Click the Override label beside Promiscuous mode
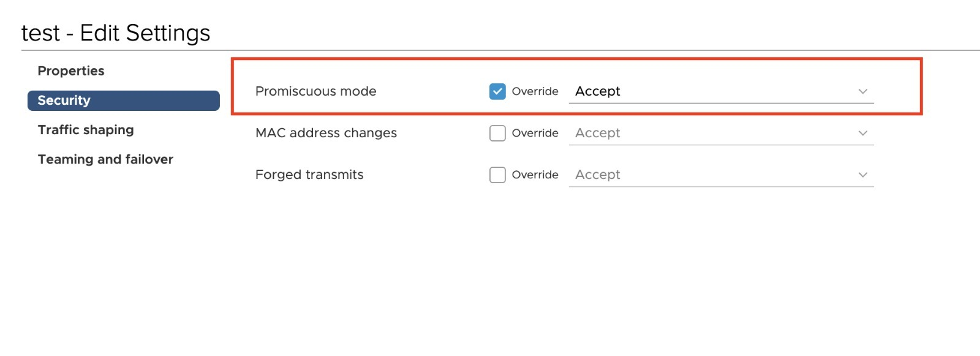The height and width of the screenshot is (356, 980). pos(535,91)
